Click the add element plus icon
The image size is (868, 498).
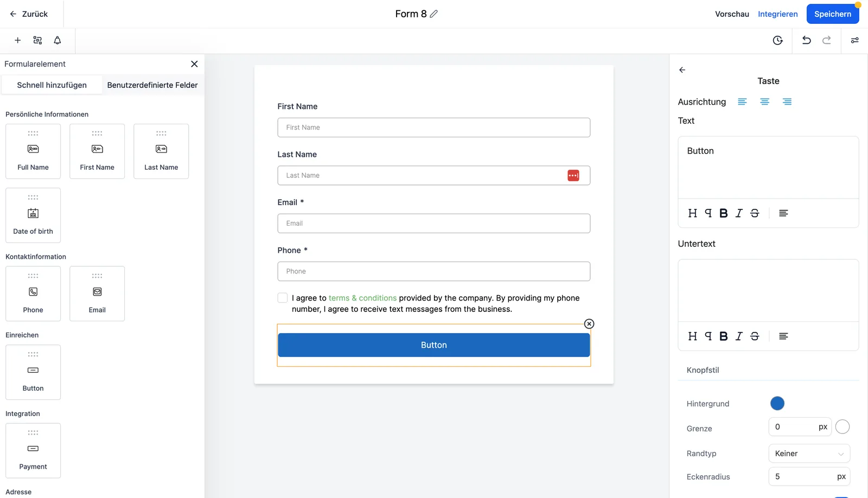tap(17, 40)
